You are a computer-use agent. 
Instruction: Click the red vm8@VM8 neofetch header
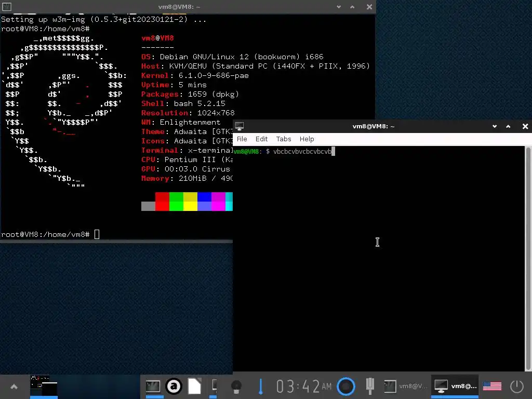pyautogui.click(x=157, y=38)
